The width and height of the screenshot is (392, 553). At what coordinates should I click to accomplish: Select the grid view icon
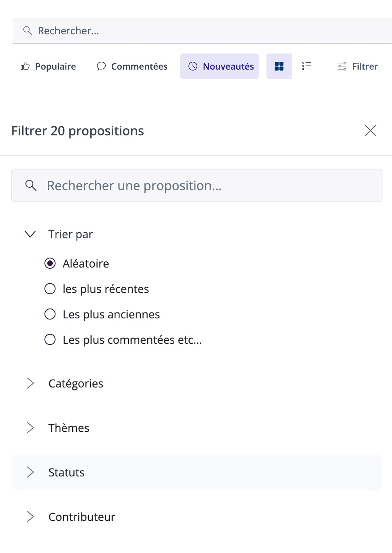click(279, 66)
